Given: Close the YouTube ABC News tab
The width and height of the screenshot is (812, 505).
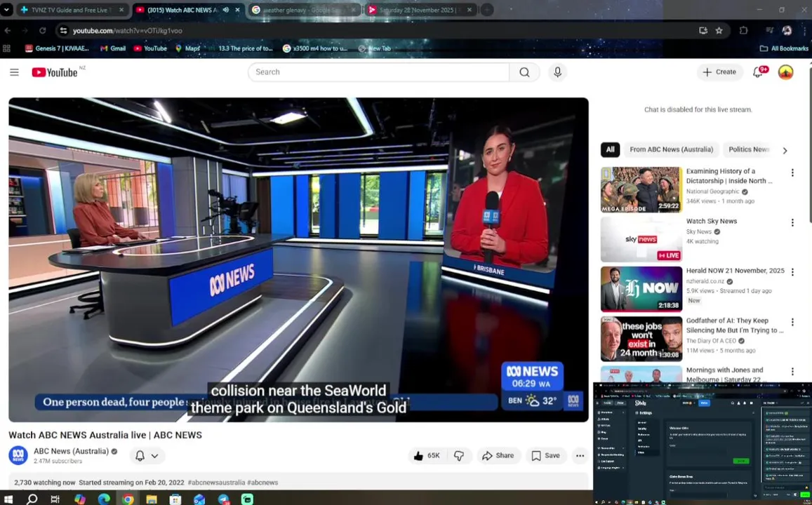Looking at the screenshot, I should [x=238, y=10].
